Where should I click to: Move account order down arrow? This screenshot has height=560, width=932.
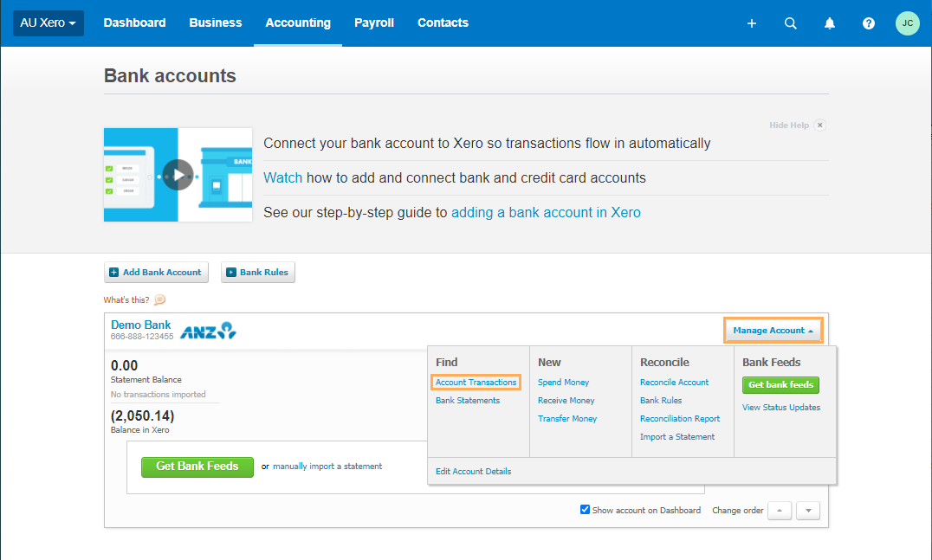point(808,511)
